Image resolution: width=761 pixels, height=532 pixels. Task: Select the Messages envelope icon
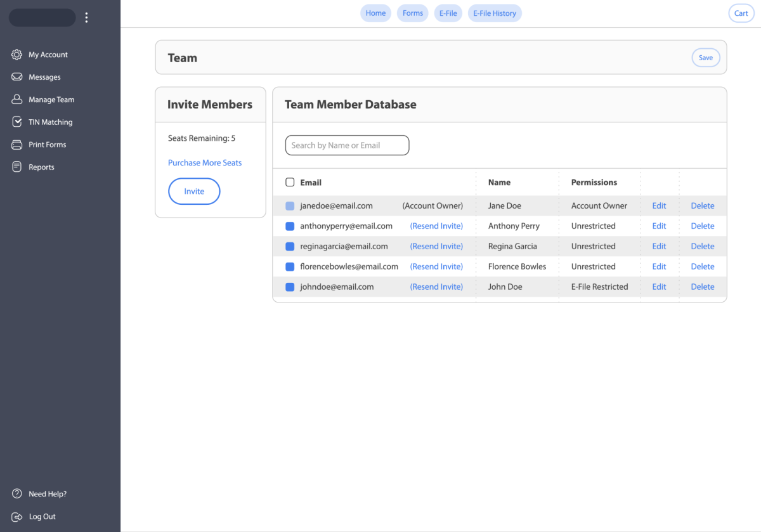click(16, 77)
